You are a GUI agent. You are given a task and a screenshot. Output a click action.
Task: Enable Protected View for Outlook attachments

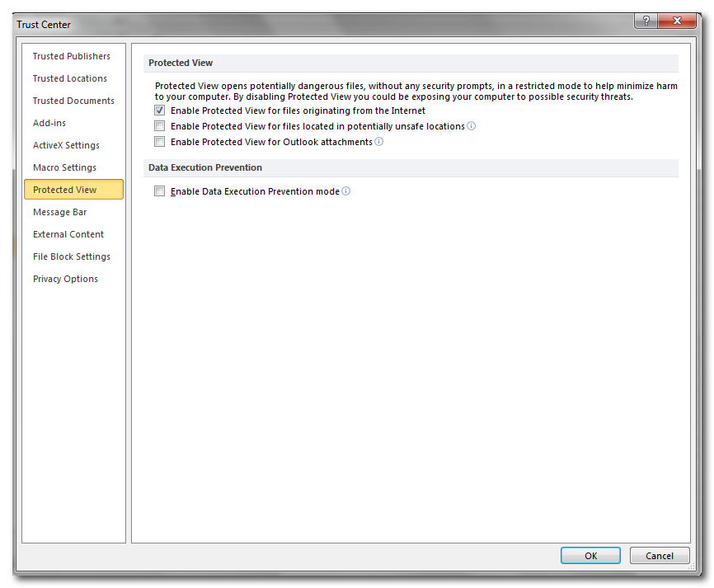click(x=160, y=142)
